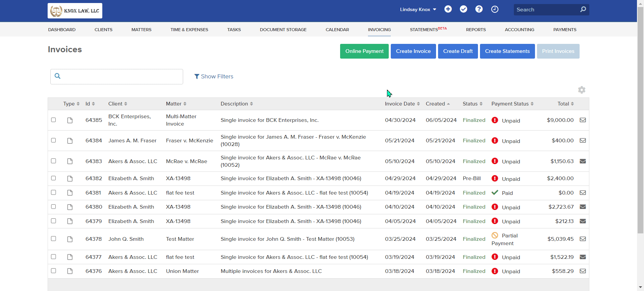The height and width of the screenshot is (291, 644).
Task: Click the Create Invoice button
Action: pyautogui.click(x=413, y=51)
